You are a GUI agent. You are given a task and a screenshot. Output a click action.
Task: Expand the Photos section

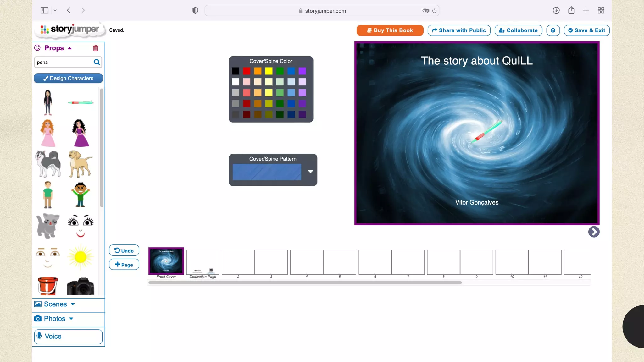[55, 319]
